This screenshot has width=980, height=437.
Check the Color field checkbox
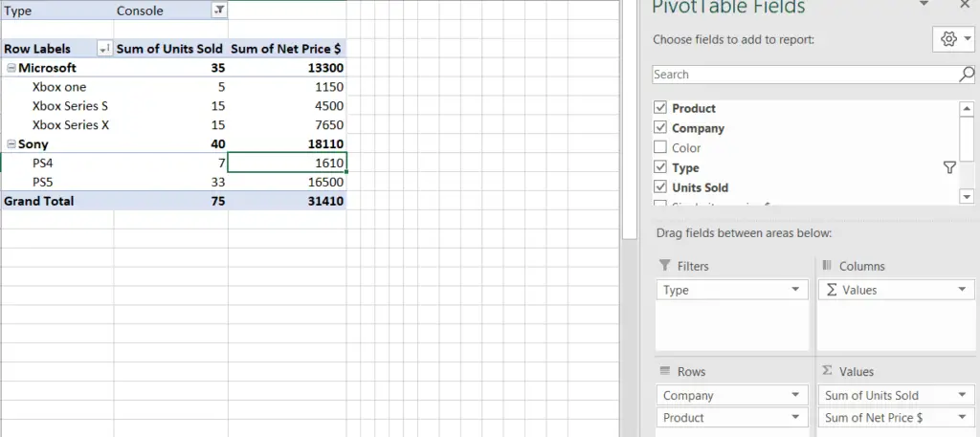click(660, 147)
